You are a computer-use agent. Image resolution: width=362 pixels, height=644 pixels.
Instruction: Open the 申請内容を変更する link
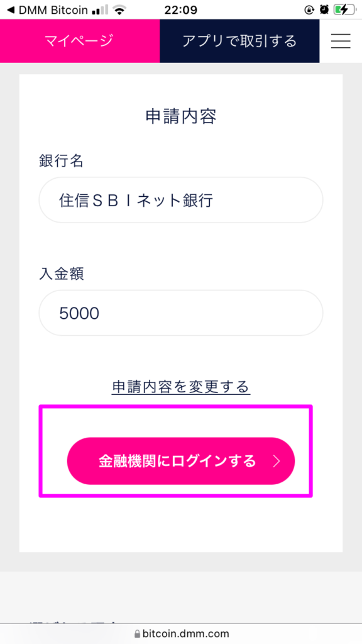180,387
